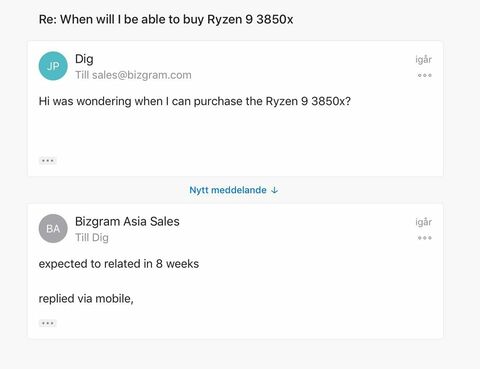Click the email subject line heading

[x=166, y=19]
